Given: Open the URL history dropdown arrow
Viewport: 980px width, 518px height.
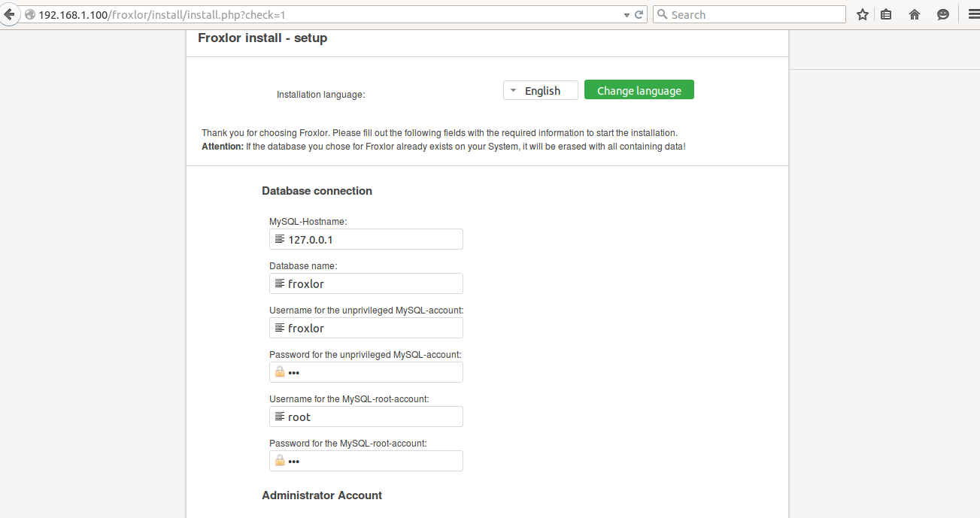Looking at the screenshot, I should [x=627, y=15].
